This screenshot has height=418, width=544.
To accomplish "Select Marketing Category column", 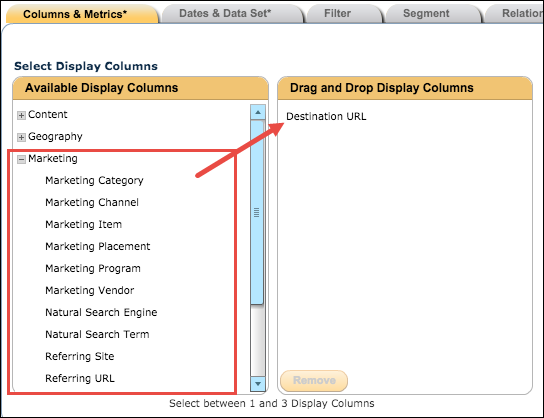I will [x=94, y=180].
